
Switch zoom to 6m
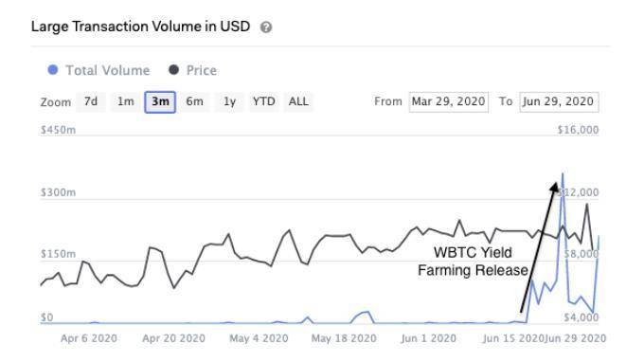[x=195, y=101]
